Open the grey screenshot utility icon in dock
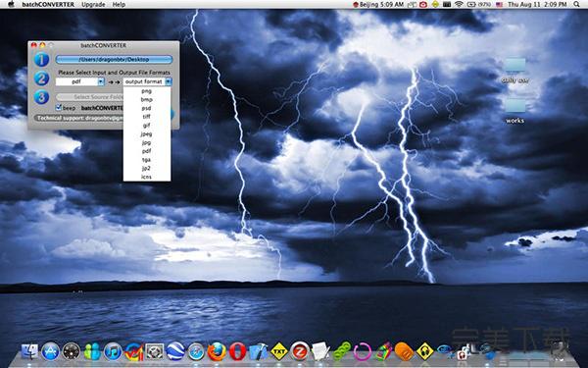 (155, 352)
